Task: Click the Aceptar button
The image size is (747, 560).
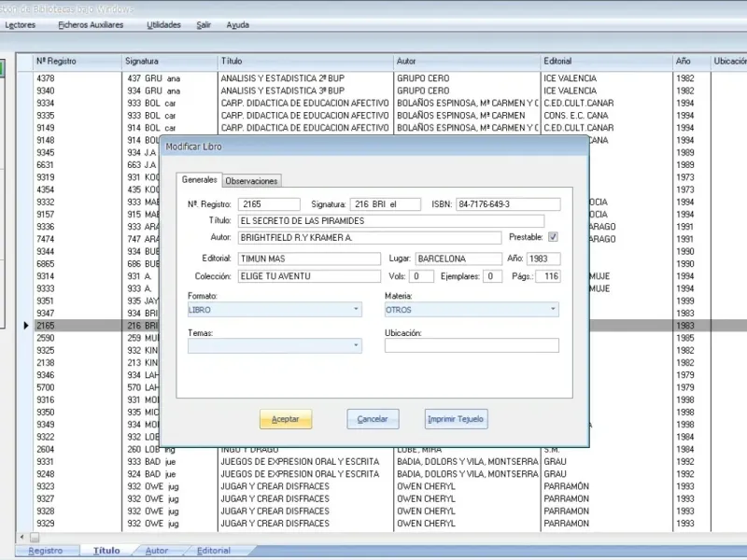Action: click(286, 419)
